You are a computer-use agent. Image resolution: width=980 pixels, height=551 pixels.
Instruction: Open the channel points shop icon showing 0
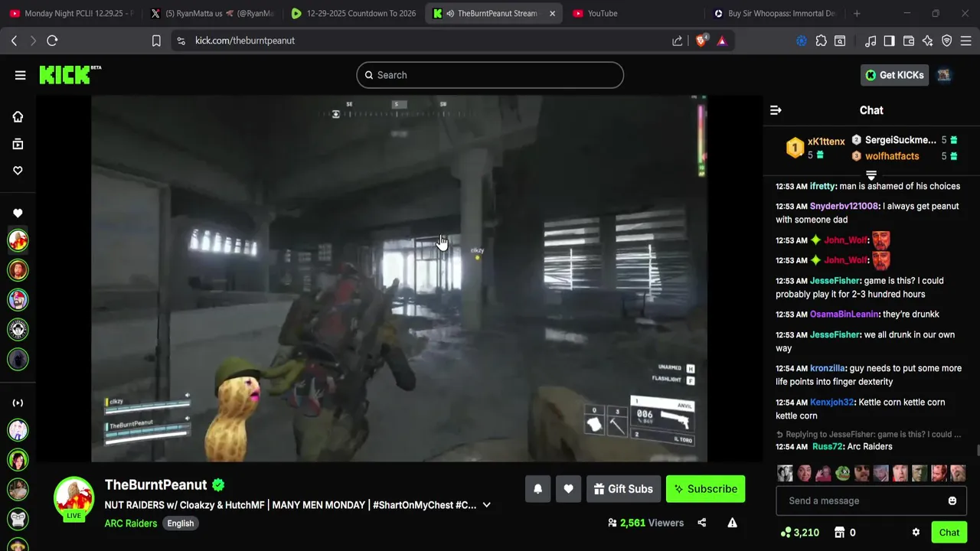pos(844,533)
